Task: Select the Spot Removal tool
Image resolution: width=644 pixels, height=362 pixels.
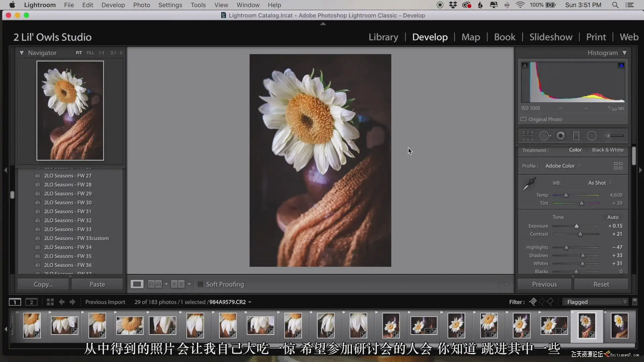Action: click(545, 136)
